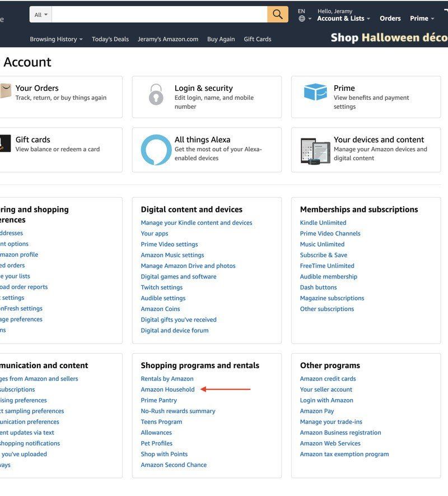The image size is (448, 496).
Task: Click the search magnifying glass icon
Action: pyautogui.click(x=278, y=14)
